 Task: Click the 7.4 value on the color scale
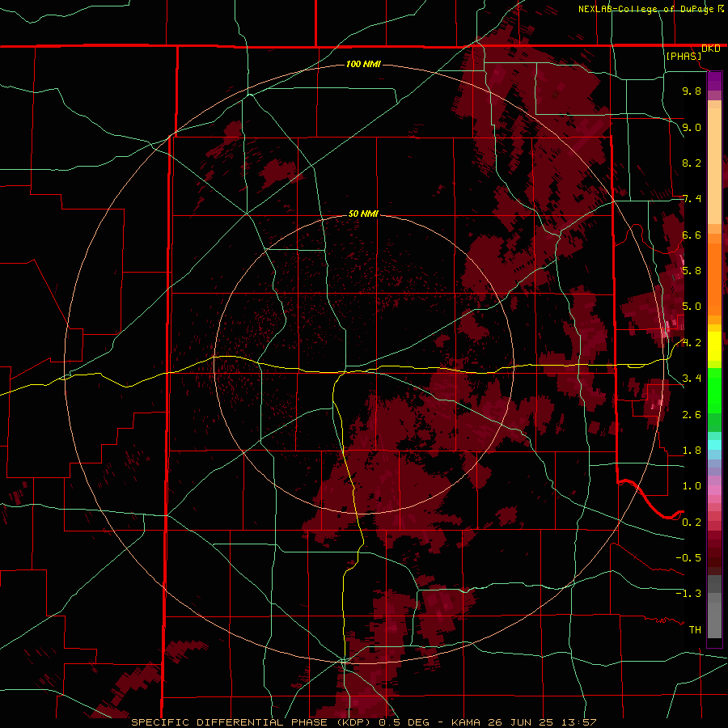692,199
